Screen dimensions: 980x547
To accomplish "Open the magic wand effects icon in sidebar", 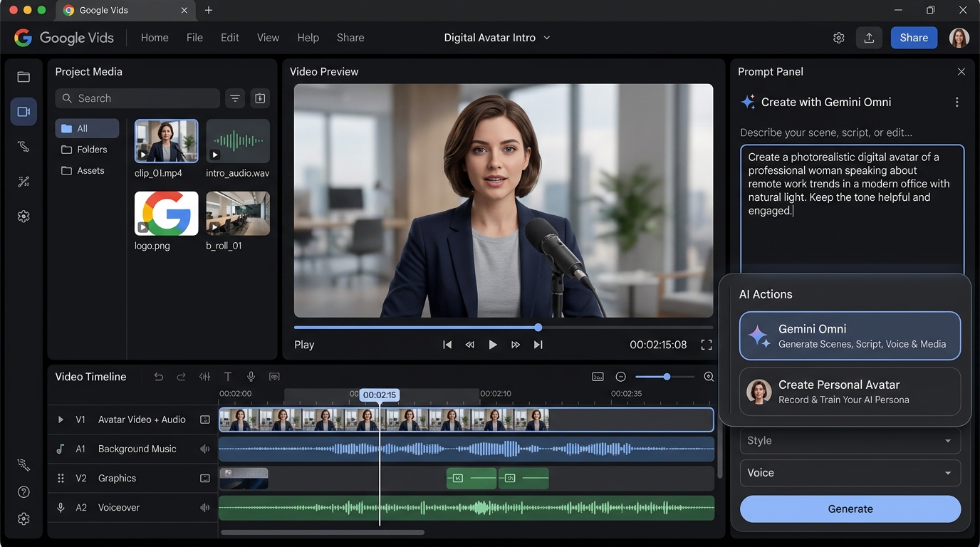I will [24, 182].
